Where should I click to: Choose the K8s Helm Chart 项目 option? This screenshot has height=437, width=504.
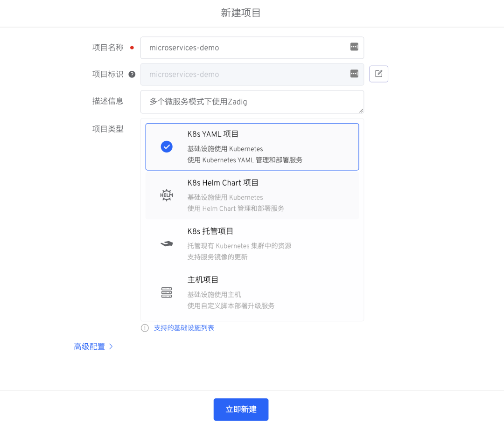(252, 195)
